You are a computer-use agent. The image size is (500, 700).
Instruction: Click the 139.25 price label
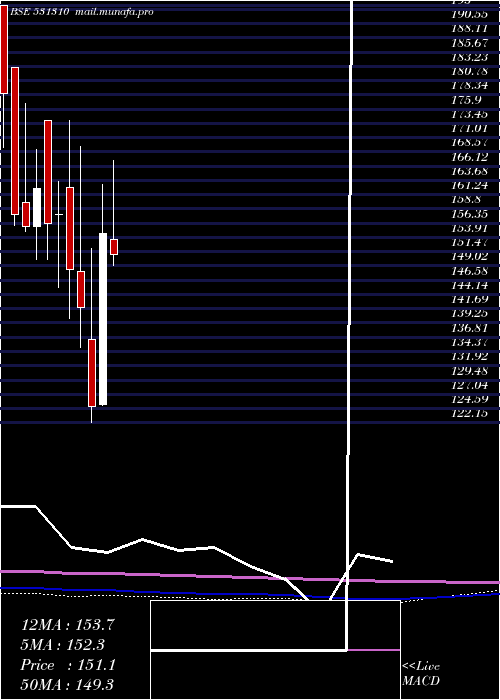tap(469, 313)
